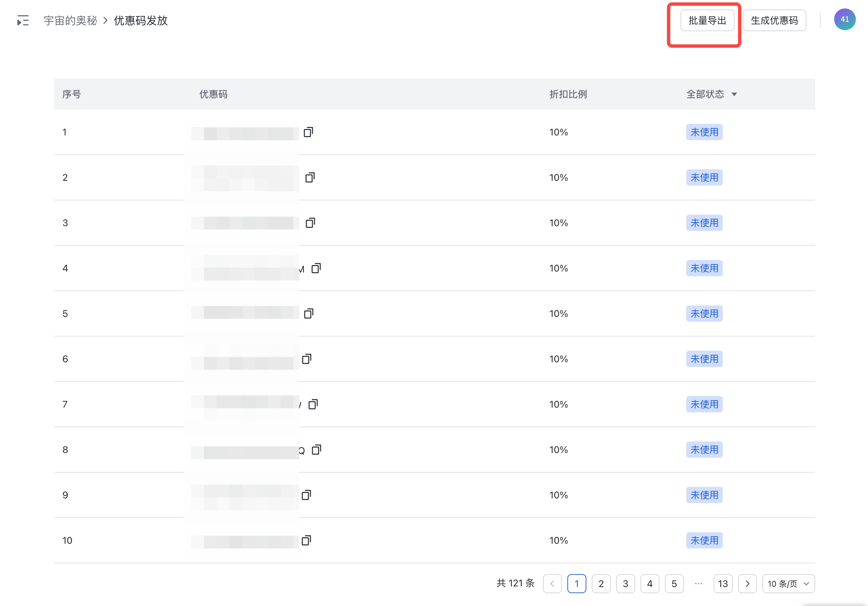
Task: Copy the coupon code in row 3
Action: (310, 223)
